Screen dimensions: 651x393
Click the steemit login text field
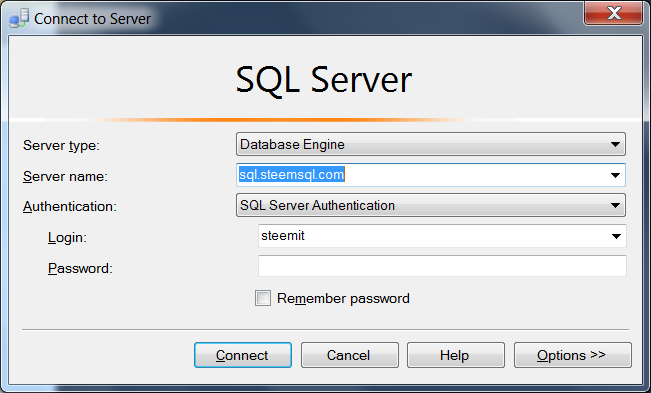(x=442, y=236)
